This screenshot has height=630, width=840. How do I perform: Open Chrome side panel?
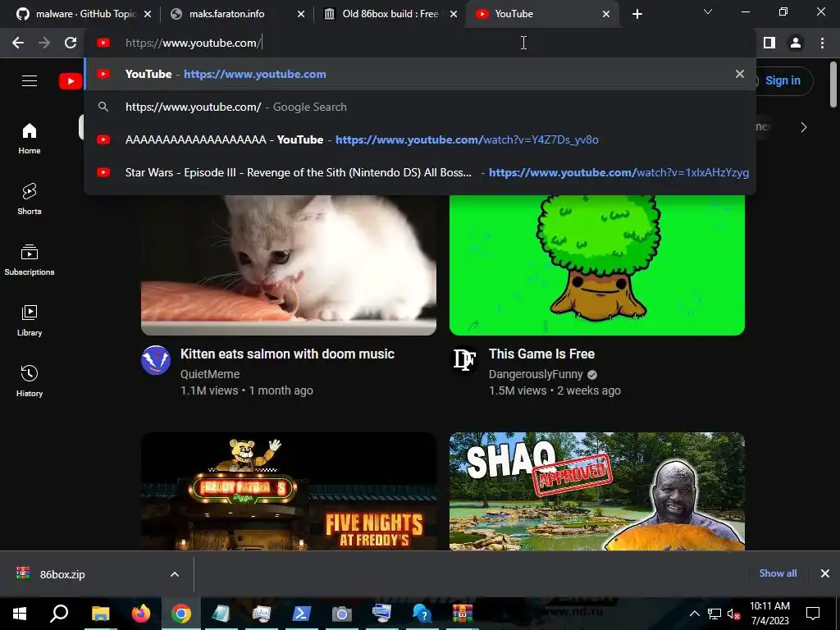tap(769, 43)
